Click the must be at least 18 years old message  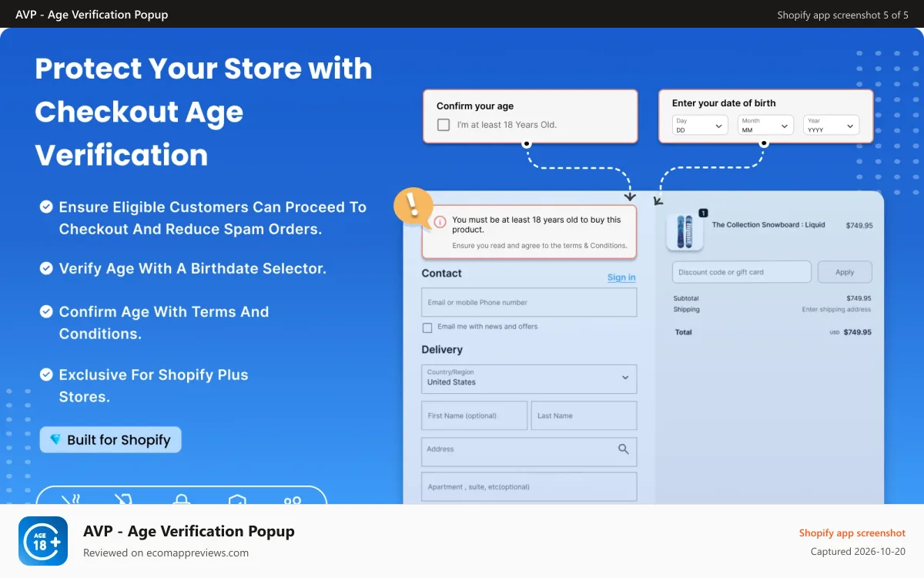click(x=537, y=224)
